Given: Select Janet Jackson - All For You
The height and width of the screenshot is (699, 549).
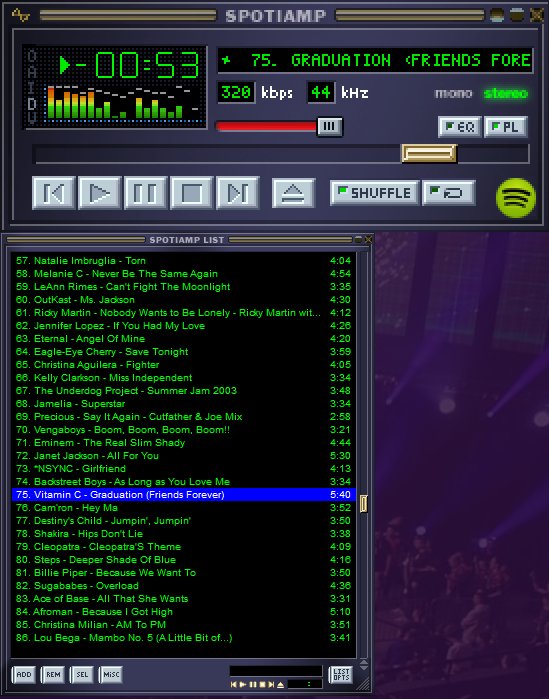Looking at the screenshot, I should [184, 456].
